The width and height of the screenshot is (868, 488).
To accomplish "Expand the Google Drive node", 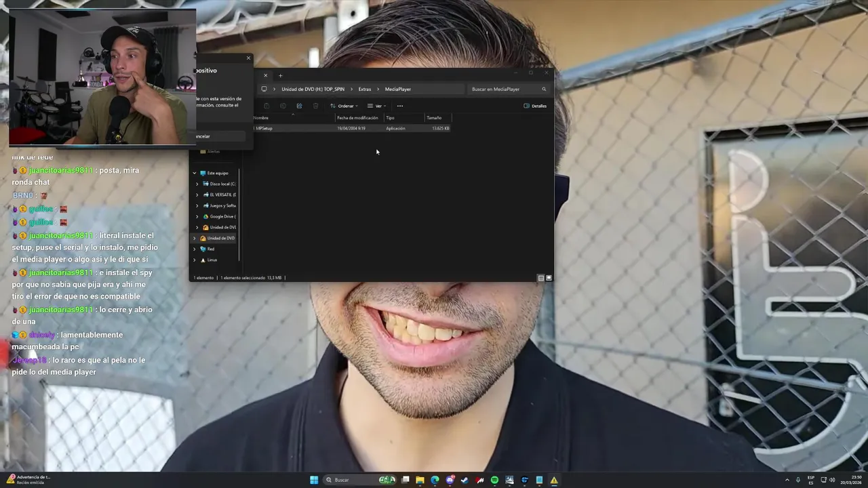I will [x=197, y=216].
